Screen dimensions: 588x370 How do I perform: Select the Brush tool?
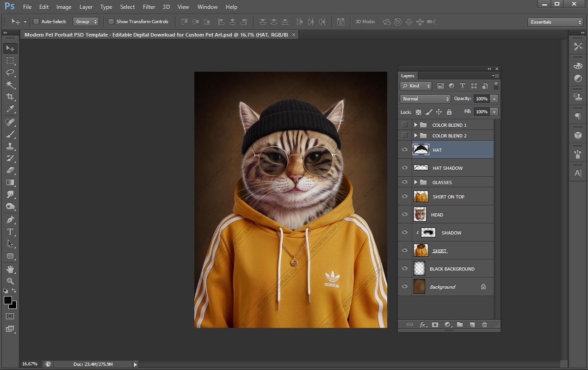click(10, 134)
